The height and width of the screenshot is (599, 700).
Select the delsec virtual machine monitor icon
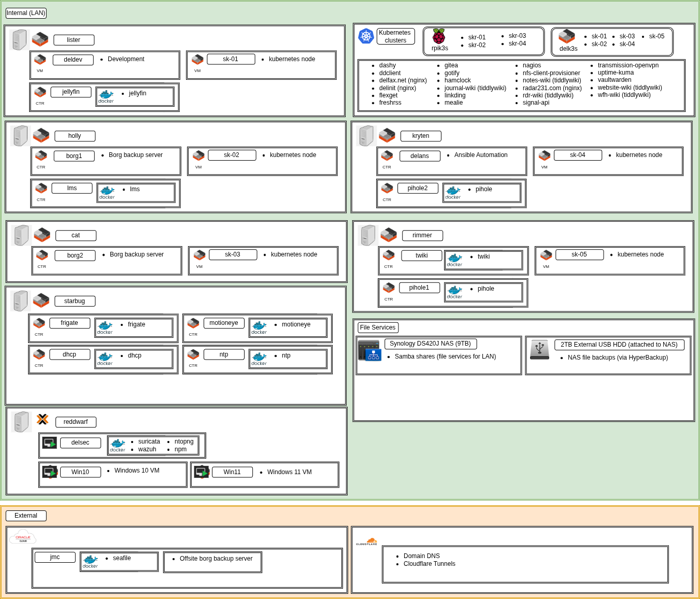point(50,443)
